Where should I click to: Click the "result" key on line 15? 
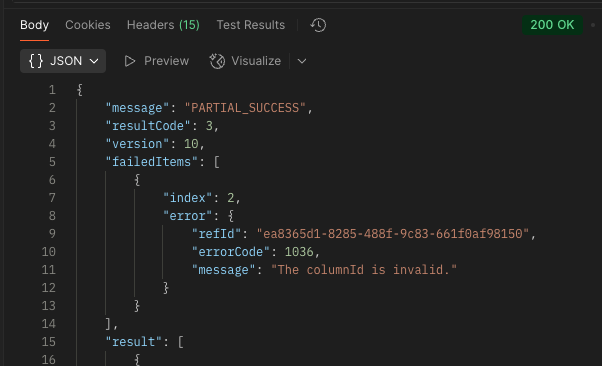(133, 342)
